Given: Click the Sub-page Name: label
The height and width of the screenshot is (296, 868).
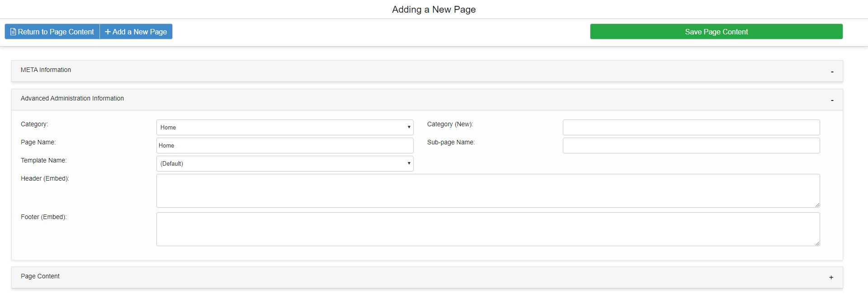Looking at the screenshot, I should pyautogui.click(x=451, y=142).
